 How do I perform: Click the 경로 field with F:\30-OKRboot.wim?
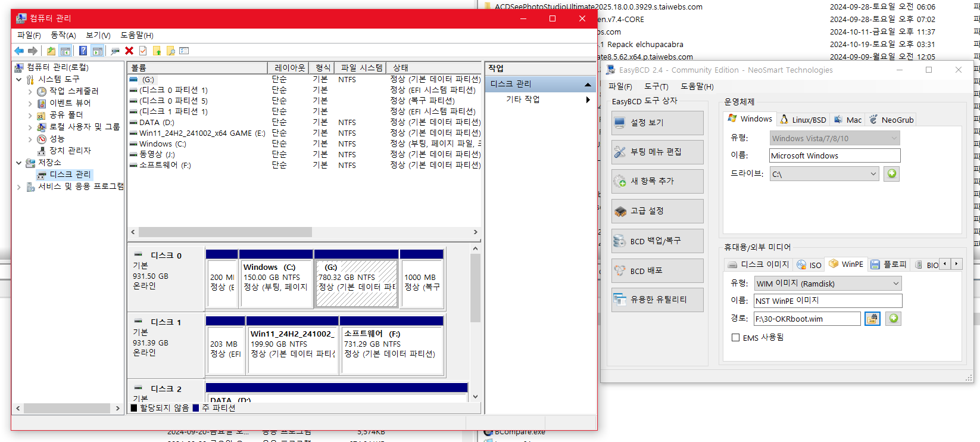pos(807,319)
